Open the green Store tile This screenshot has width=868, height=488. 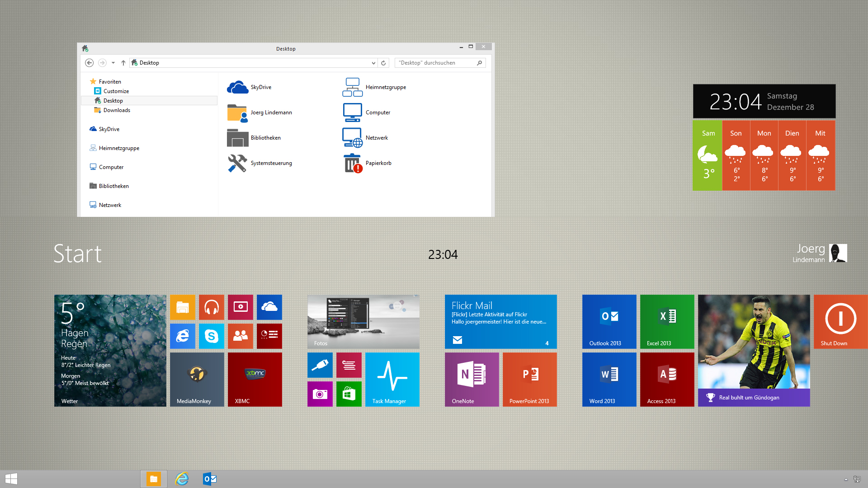pos(349,394)
